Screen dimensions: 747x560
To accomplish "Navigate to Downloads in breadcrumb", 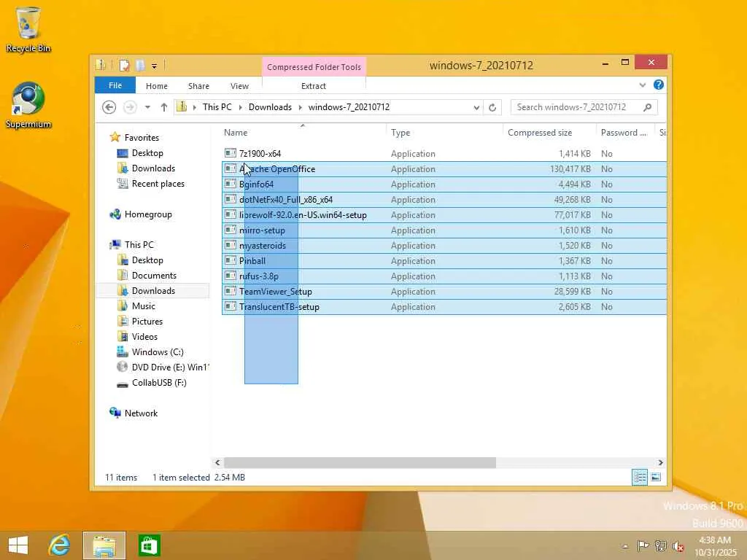I will [x=270, y=107].
